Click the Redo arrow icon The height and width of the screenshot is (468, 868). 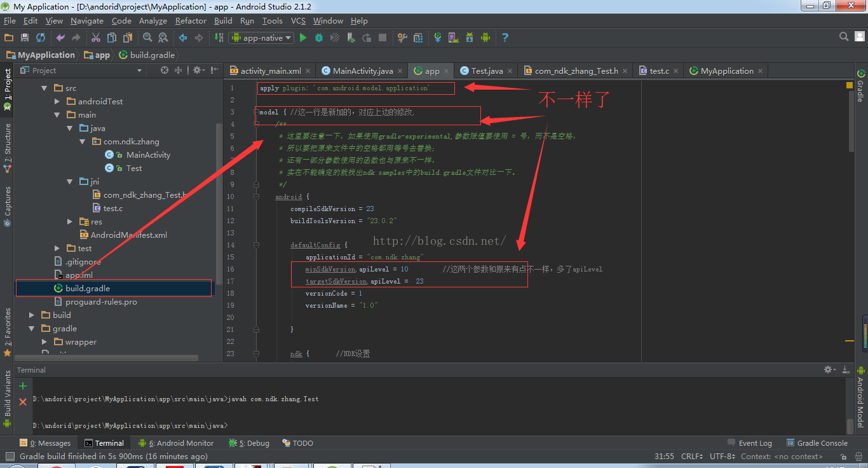pyautogui.click(x=77, y=38)
